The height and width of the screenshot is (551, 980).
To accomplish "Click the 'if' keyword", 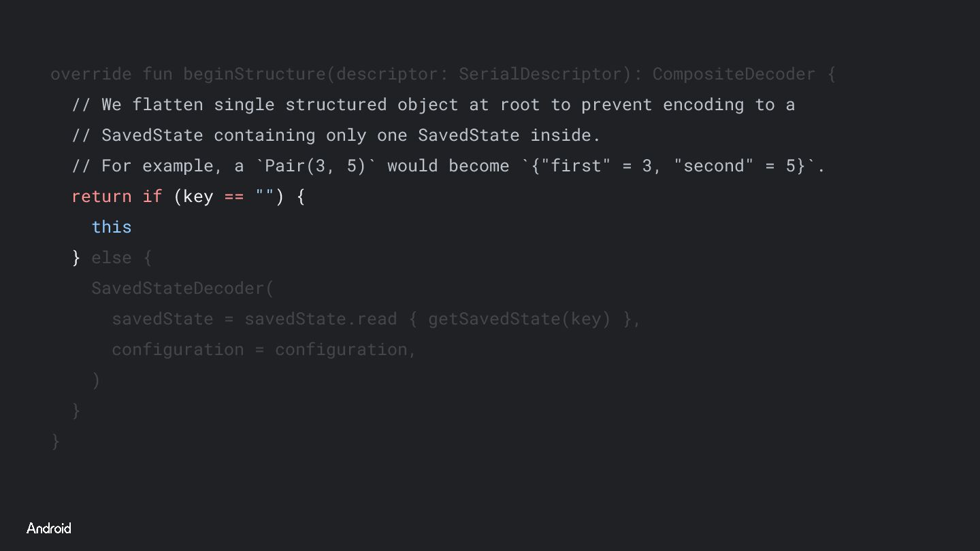I will pos(152,197).
